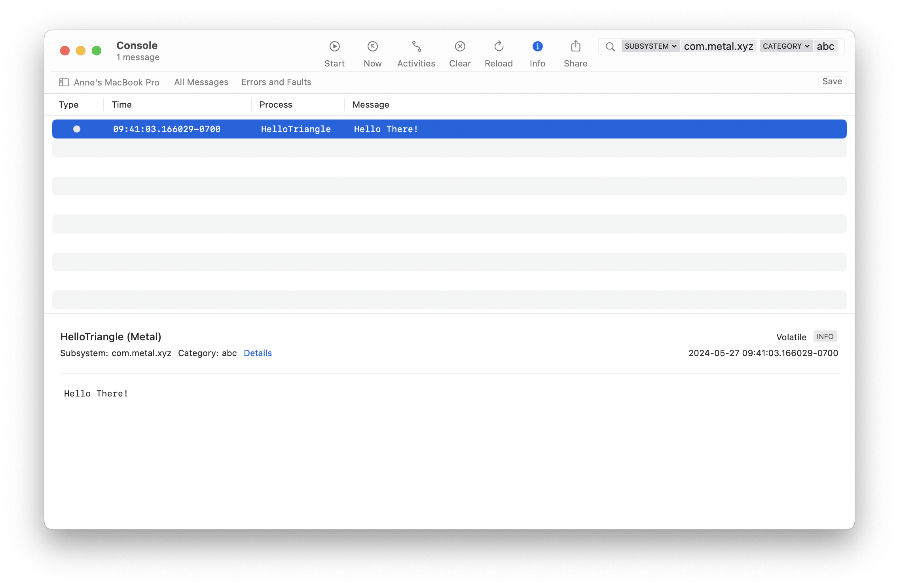
Task: Open the CATEGORY filter dropdown
Action: [x=785, y=46]
